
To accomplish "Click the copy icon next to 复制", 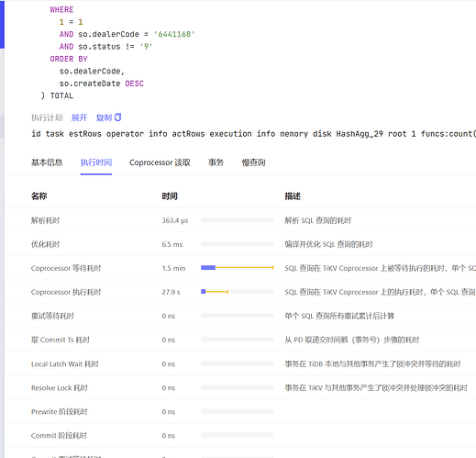I will click(x=118, y=117).
